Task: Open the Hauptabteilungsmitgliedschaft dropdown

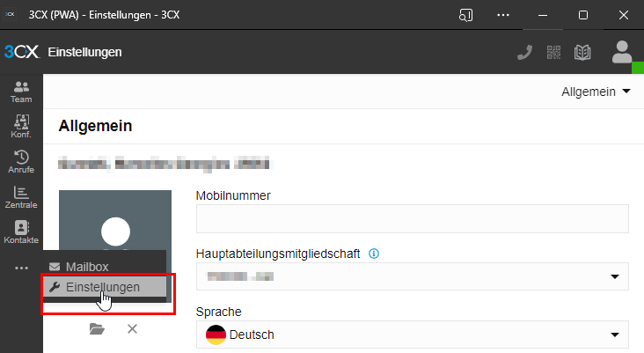Action: pyautogui.click(x=412, y=276)
